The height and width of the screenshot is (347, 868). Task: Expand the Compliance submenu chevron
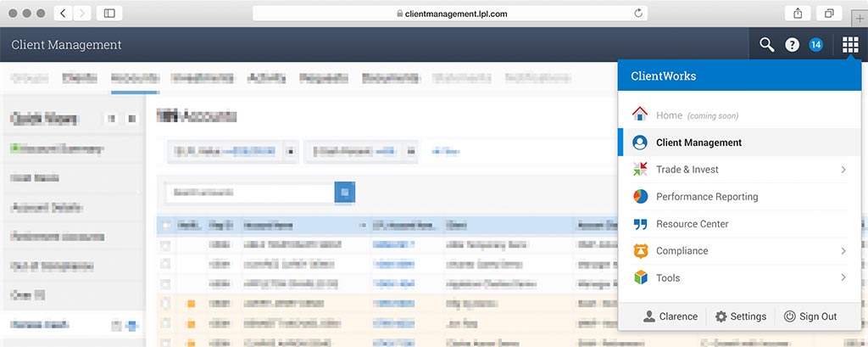[x=843, y=251]
